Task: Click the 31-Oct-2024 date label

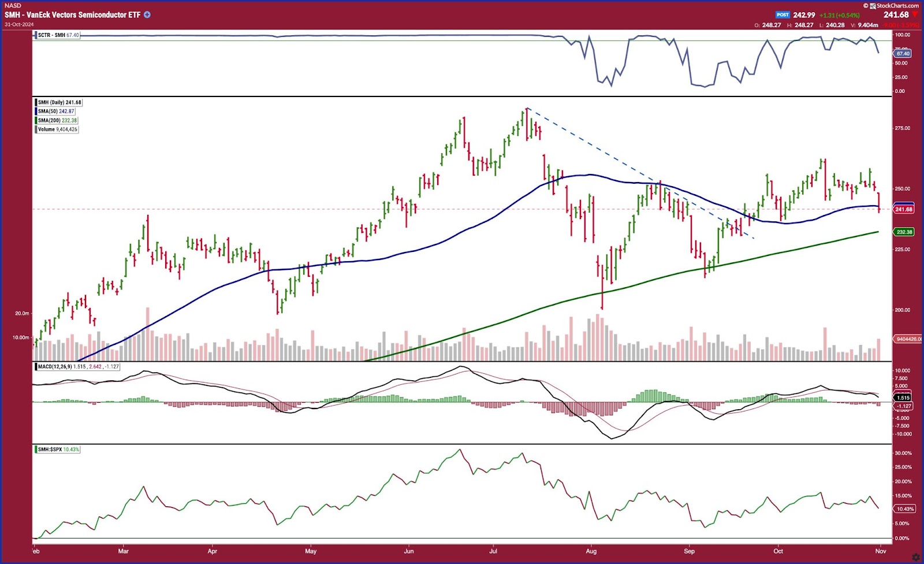Action: tap(19, 24)
